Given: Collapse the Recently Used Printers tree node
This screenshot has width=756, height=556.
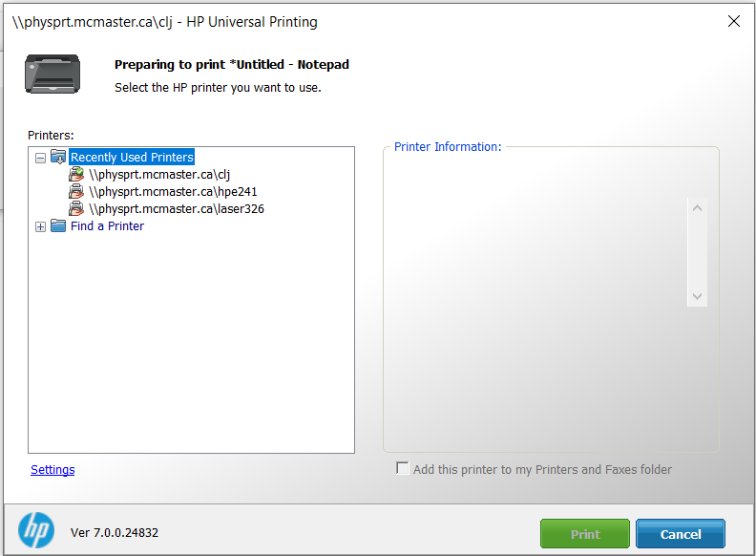Looking at the screenshot, I should 40,158.
